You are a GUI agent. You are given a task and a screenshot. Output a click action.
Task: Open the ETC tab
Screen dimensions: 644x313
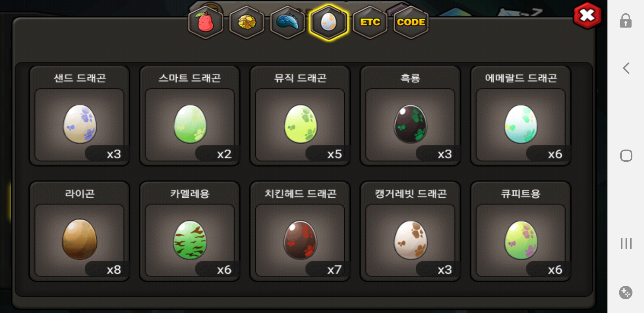pyautogui.click(x=370, y=22)
